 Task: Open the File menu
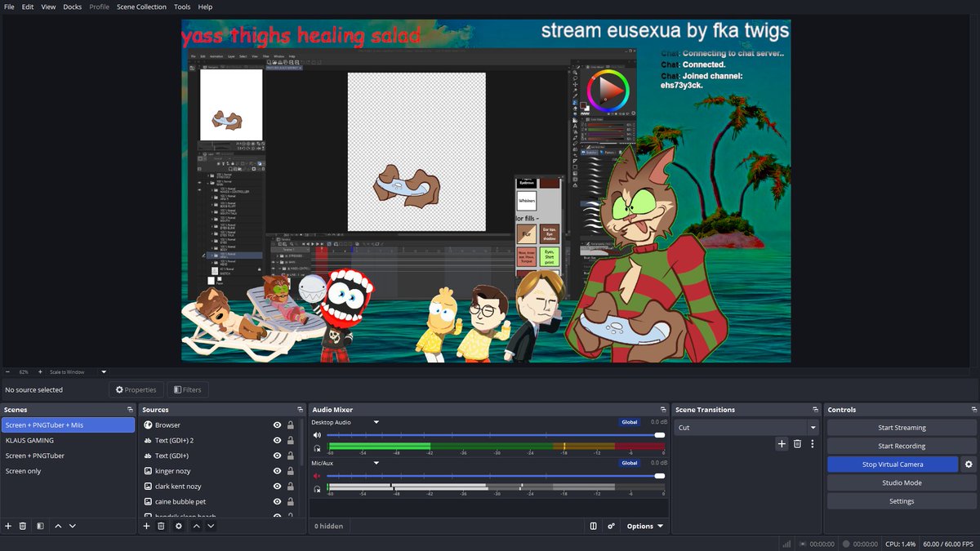[x=9, y=7]
